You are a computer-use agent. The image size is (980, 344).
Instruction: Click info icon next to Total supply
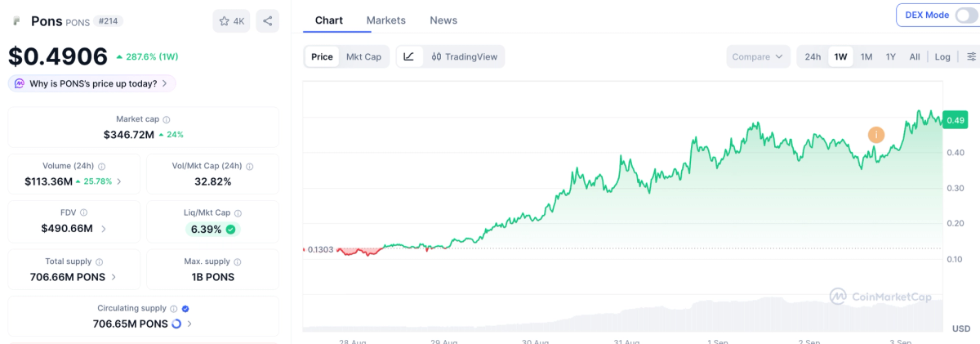[100, 262]
